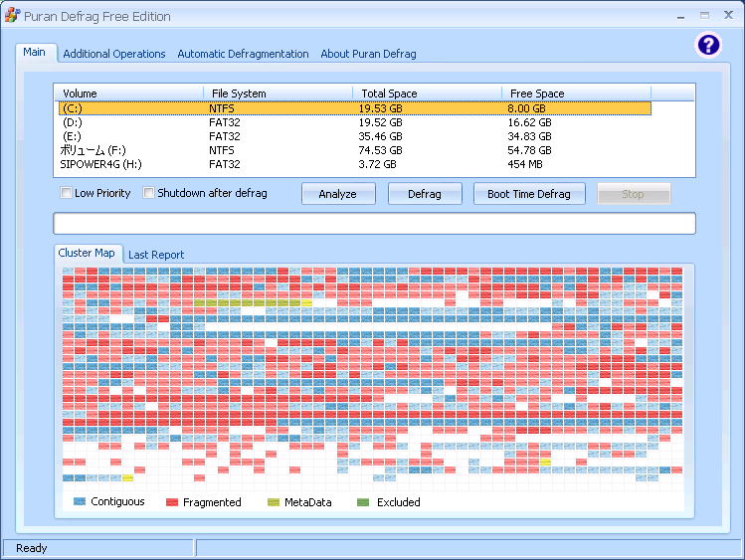Open the Additional Operations tab
The width and height of the screenshot is (745, 560).
[x=113, y=54]
